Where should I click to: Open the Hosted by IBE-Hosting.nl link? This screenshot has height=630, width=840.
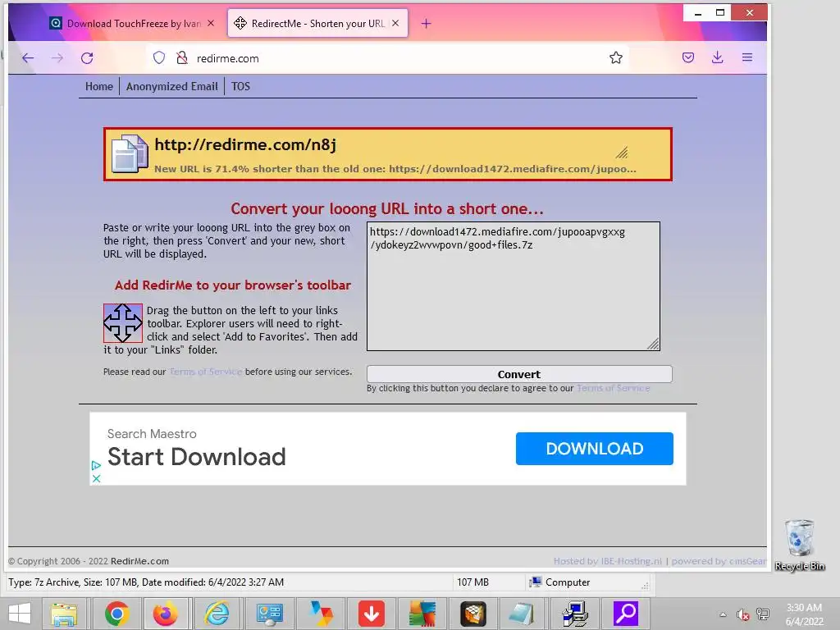click(x=608, y=561)
